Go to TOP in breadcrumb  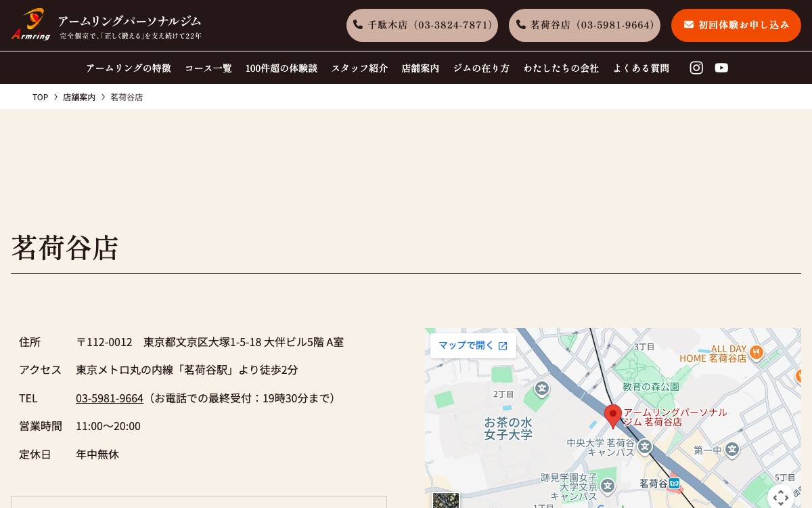coord(40,97)
